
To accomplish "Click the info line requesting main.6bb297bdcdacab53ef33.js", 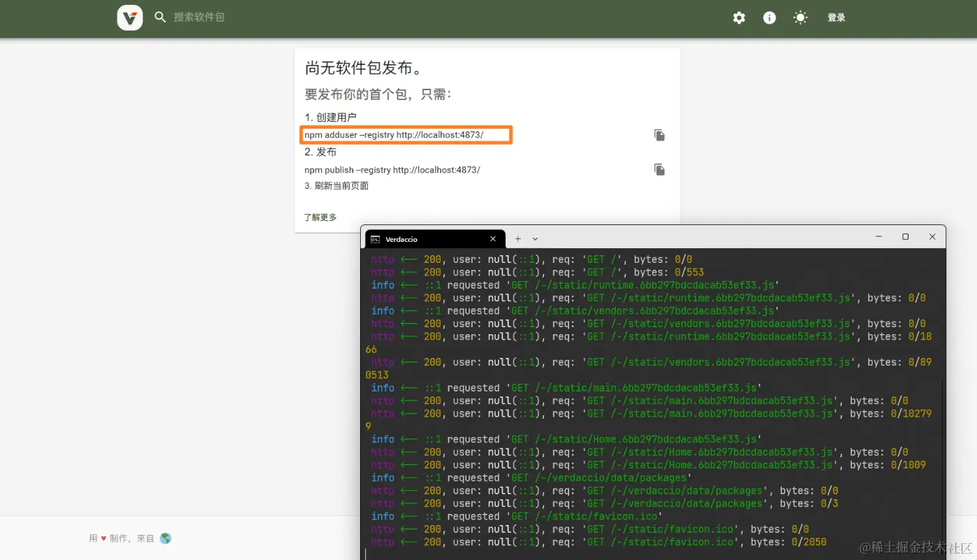I will 566,388.
